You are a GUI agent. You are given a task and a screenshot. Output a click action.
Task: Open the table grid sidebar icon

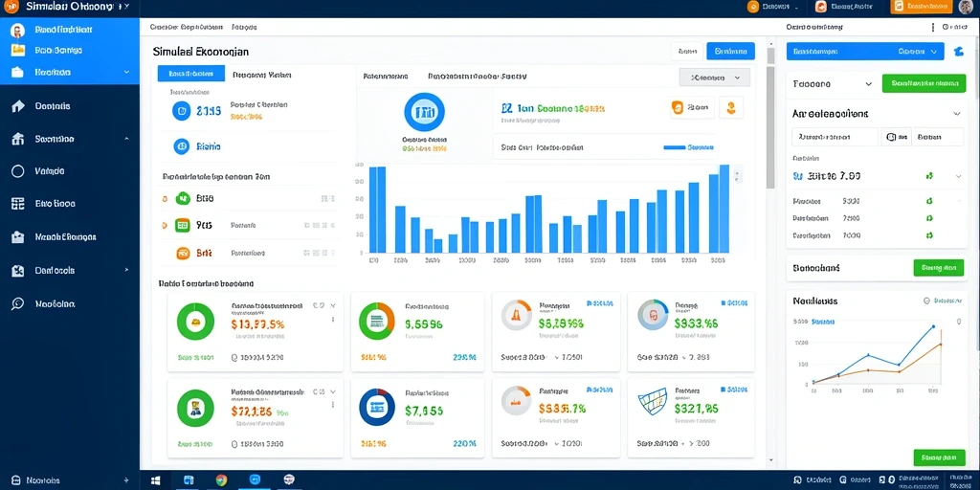(18, 204)
